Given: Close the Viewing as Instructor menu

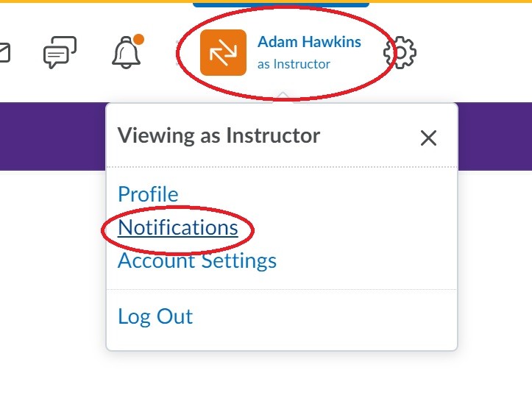Looking at the screenshot, I should (x=428, y=138).
